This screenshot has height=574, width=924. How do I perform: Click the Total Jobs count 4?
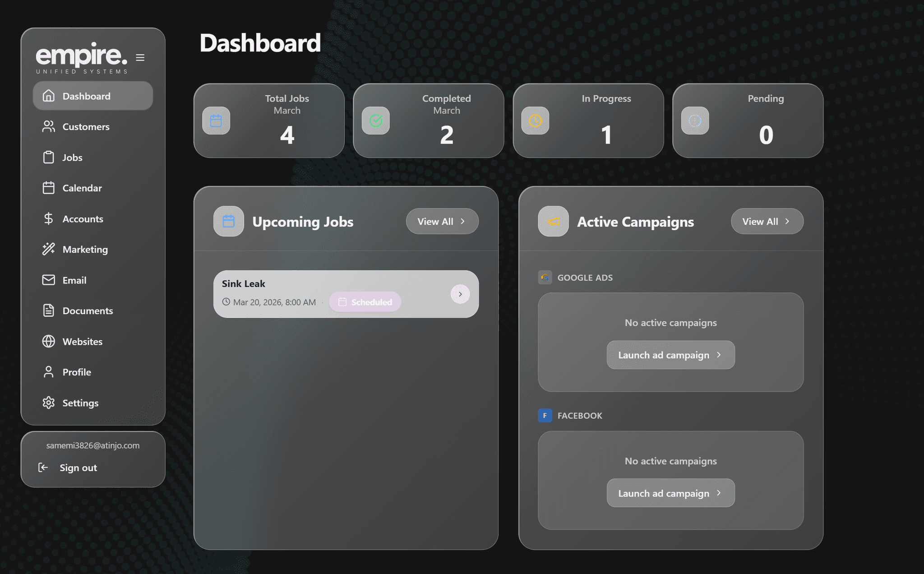coord(287,135)
